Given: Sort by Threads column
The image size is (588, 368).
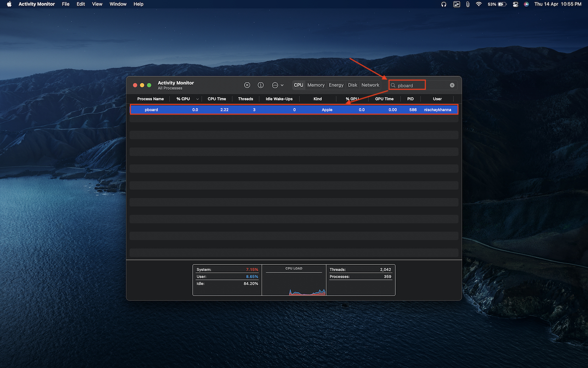Looking at the screenshot, I should pos(246,99).
